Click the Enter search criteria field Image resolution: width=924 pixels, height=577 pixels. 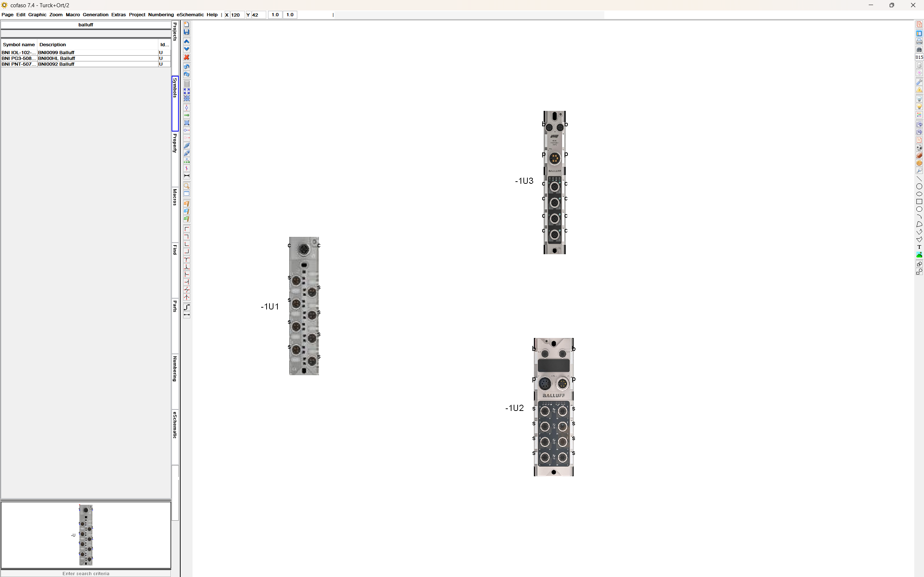coord(86,573)
